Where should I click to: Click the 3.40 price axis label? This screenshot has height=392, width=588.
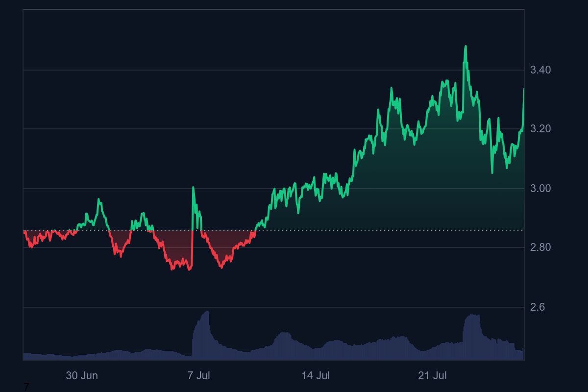point(540,70)
